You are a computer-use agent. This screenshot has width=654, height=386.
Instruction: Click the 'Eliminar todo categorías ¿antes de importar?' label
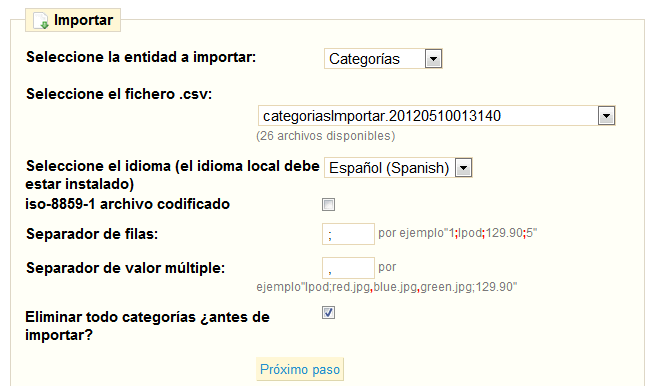147,326
